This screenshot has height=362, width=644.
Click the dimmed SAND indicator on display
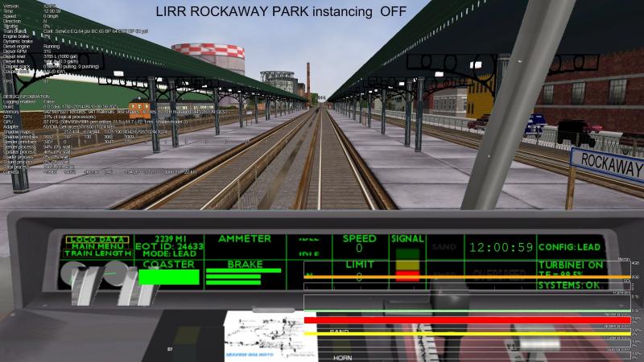coord(444,247)
